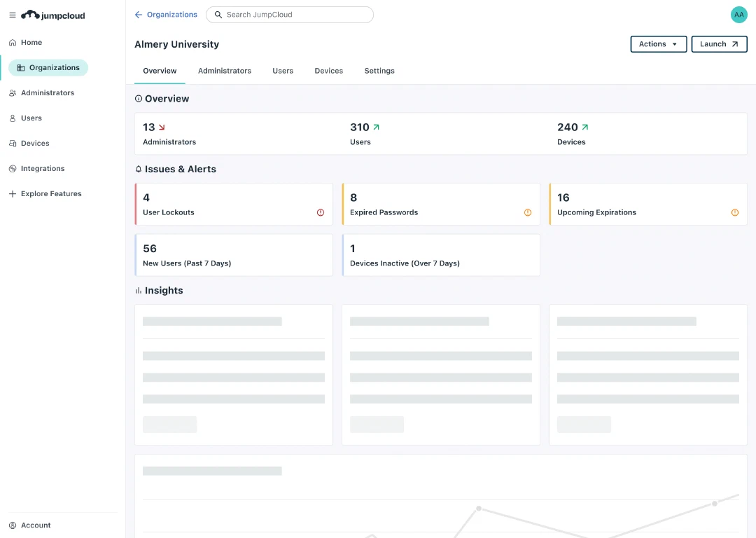Click the back arrow beside Organizations

(139, 15)
